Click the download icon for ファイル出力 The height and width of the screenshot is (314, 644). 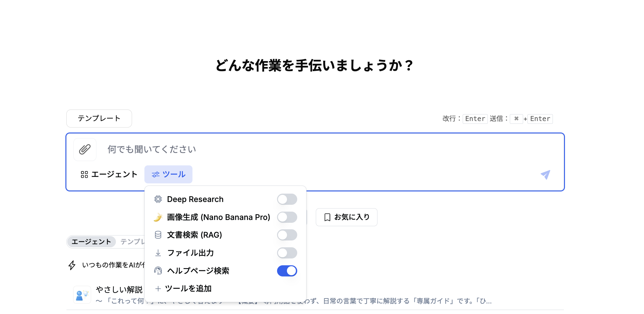(158, 253)
